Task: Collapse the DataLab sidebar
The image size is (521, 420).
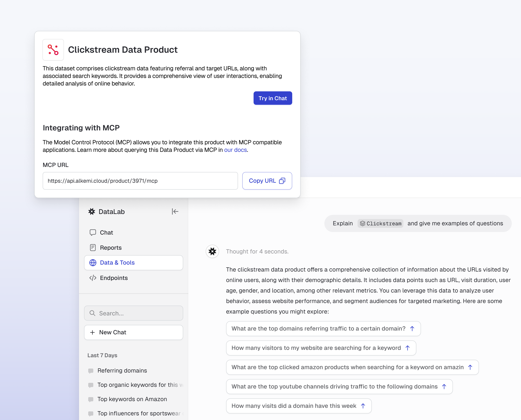Action: 175,211
